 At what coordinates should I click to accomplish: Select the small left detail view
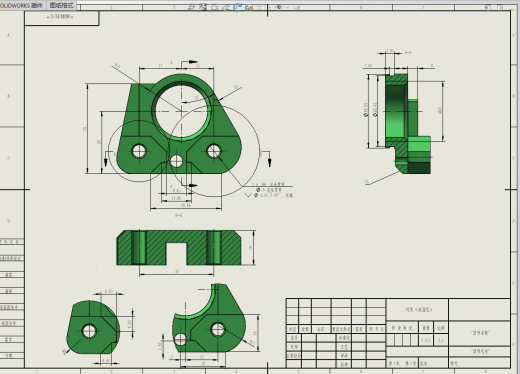93,327
